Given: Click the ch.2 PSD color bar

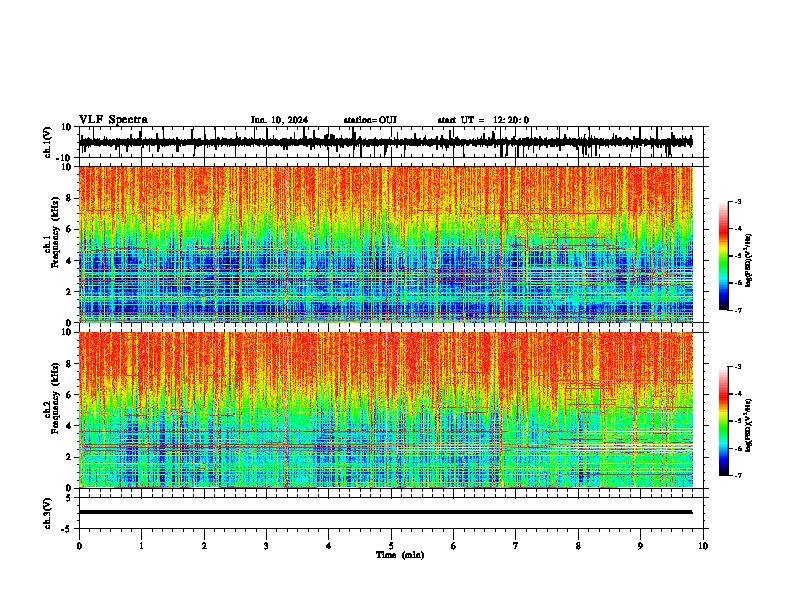Looking at the screenshot, I should click(x=724, y=421).
